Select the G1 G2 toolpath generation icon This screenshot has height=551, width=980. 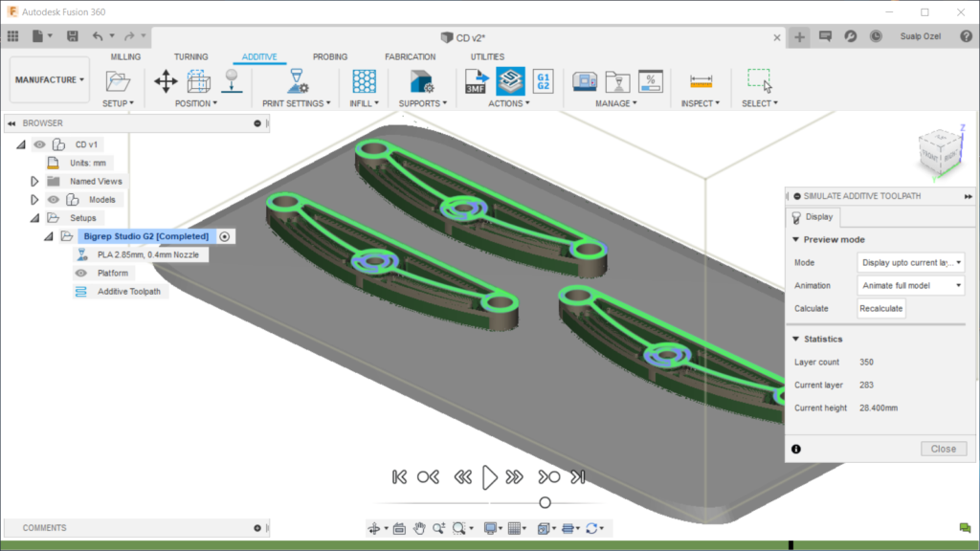click(x=542, y=82)
